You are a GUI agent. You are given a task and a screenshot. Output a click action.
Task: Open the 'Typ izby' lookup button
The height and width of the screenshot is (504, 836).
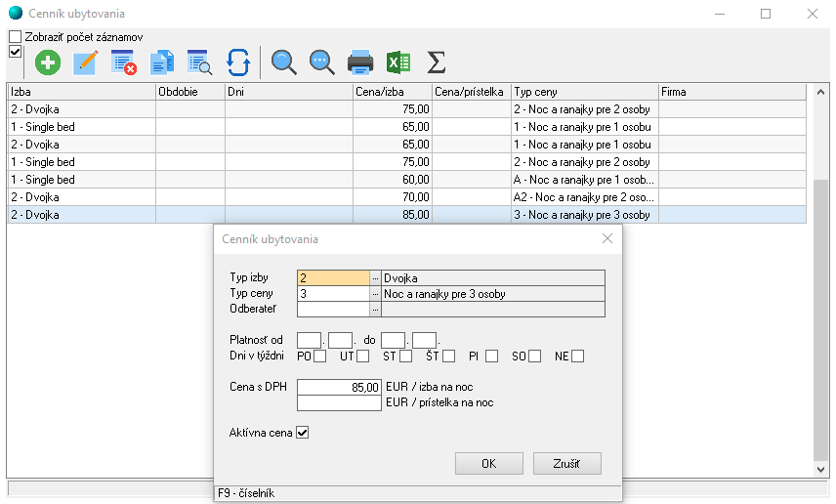click(x=375, y=278)
